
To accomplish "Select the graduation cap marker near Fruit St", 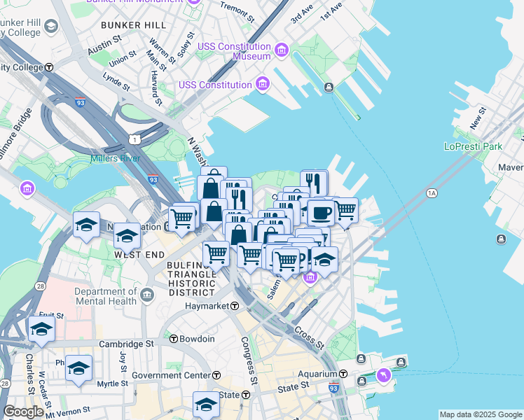I will pos(41,331).
